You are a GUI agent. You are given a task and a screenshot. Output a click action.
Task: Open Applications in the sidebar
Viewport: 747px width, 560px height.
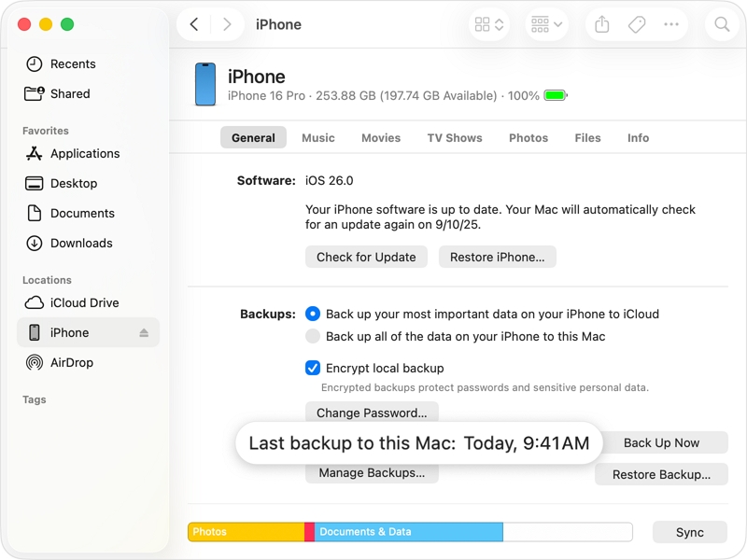click(x=88, y=153)
